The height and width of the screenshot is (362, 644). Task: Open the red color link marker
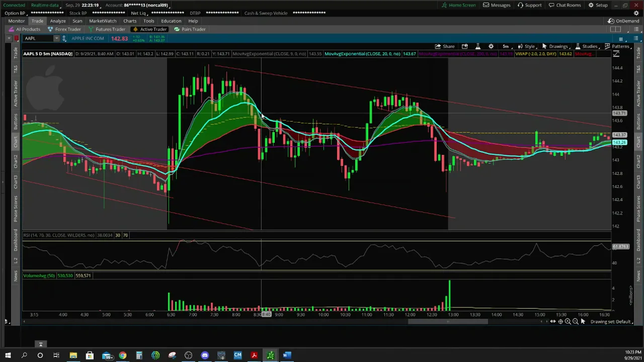[17, 39]
